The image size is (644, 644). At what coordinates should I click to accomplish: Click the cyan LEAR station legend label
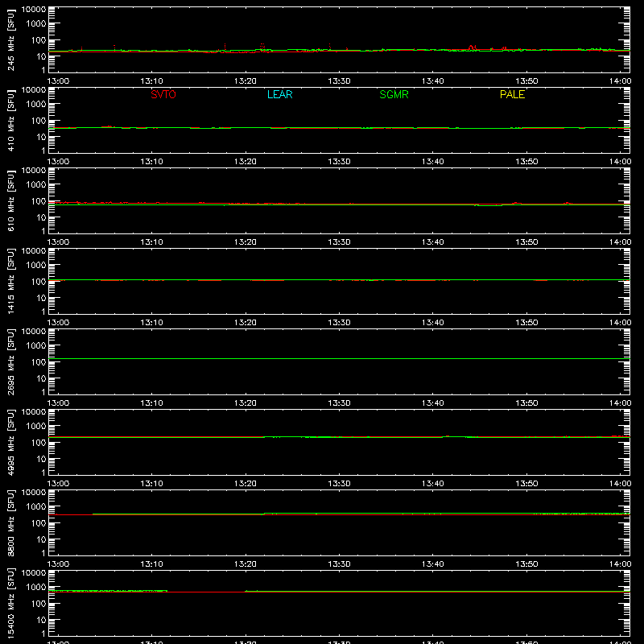click(279, 94)
